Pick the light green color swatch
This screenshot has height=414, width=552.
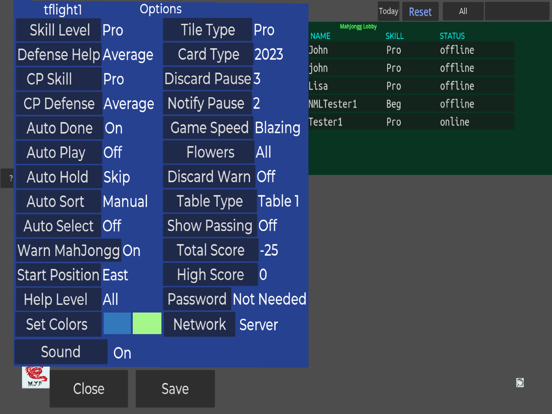pyautogui.click(x=147, y=324)
